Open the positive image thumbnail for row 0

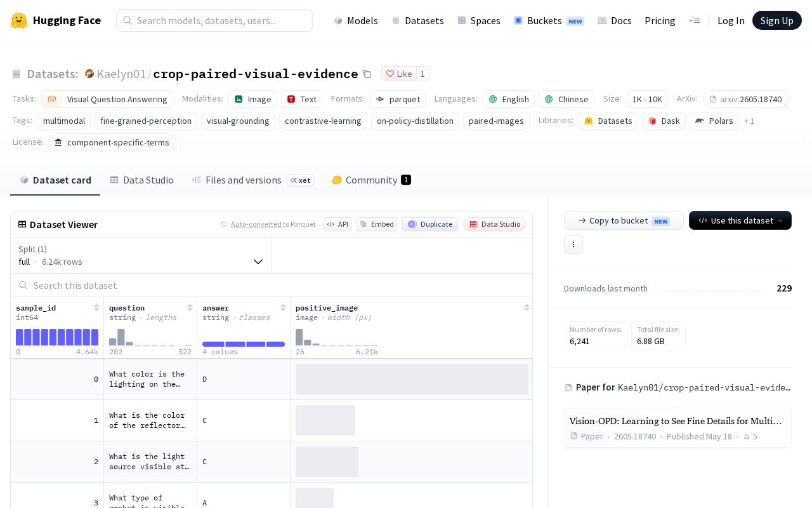point(412,379)
